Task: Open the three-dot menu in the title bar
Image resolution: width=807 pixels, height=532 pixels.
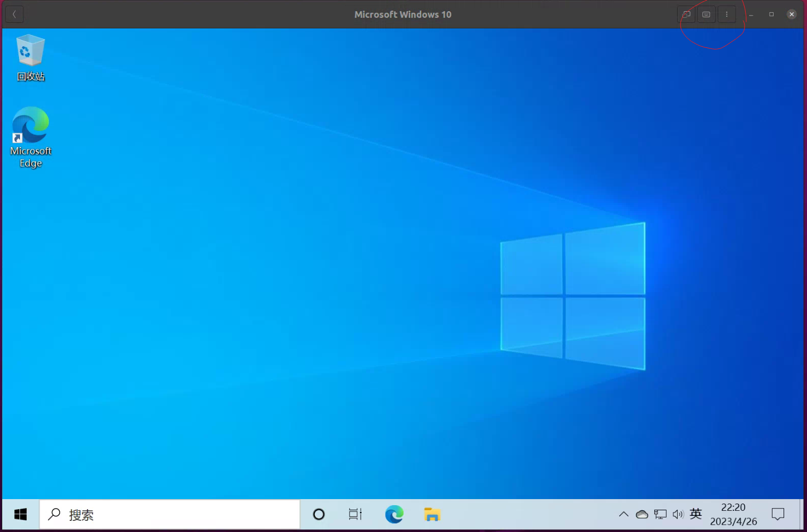Action: (727, 14)
